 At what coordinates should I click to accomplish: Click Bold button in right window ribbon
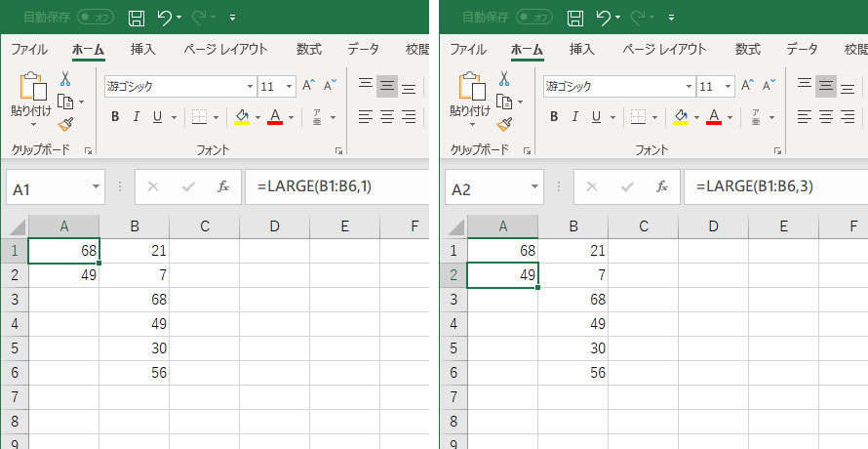[x=554, y=116]
